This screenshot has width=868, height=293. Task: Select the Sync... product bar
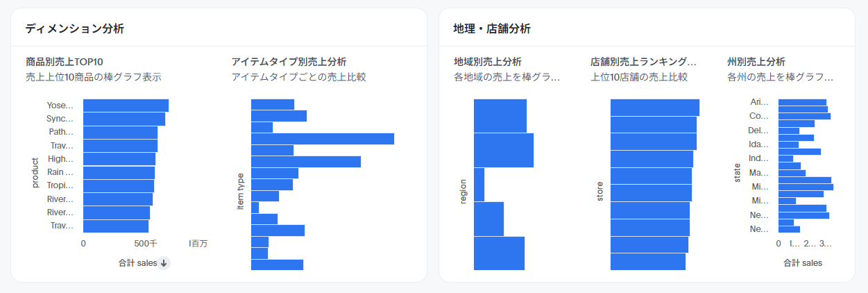124,119
